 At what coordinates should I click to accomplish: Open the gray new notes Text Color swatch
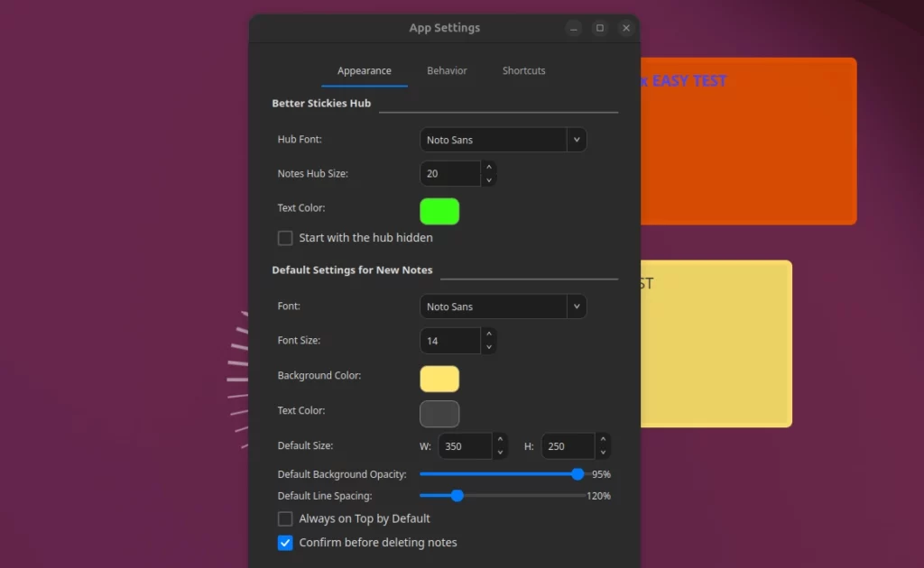tap(439, 414)
